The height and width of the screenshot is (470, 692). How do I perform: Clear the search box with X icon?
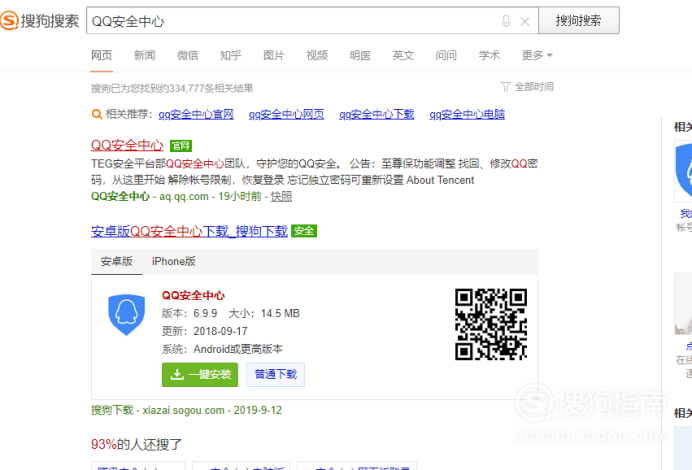point(525,21)
